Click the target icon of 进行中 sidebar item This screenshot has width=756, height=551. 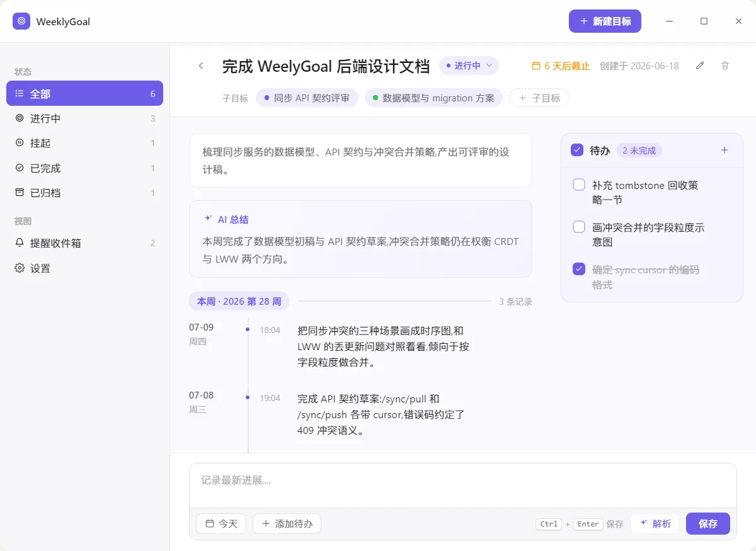(x=20, y=118)
